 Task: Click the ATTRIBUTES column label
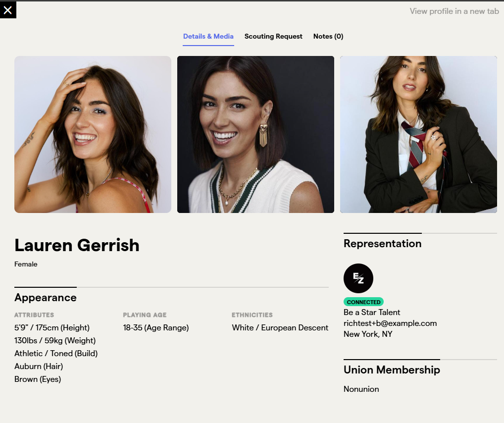34,315
